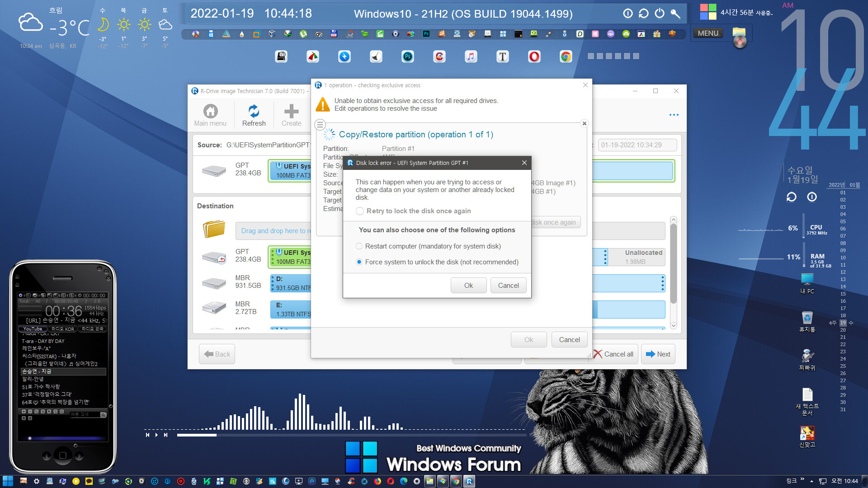This screenshot has height=488, width=868.
Task: Click the restart icon on the top bar
Action: click(643, 14)
